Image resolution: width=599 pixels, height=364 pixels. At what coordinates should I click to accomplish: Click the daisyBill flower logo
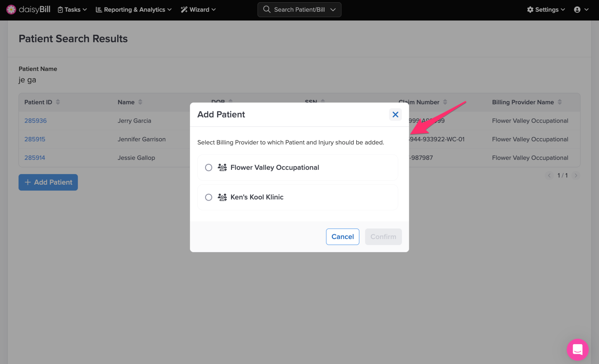(11, 10)
